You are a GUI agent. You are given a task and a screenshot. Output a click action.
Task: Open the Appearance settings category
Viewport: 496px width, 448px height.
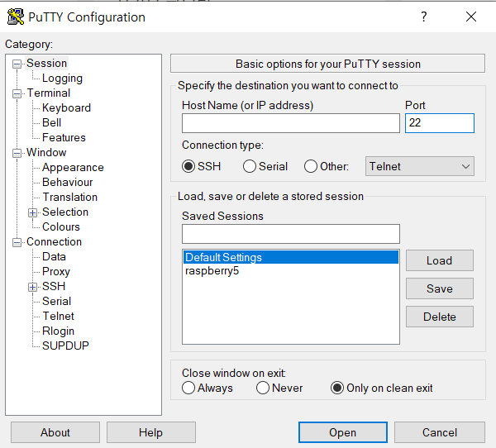pyautogui.click(x=73, y=167)
